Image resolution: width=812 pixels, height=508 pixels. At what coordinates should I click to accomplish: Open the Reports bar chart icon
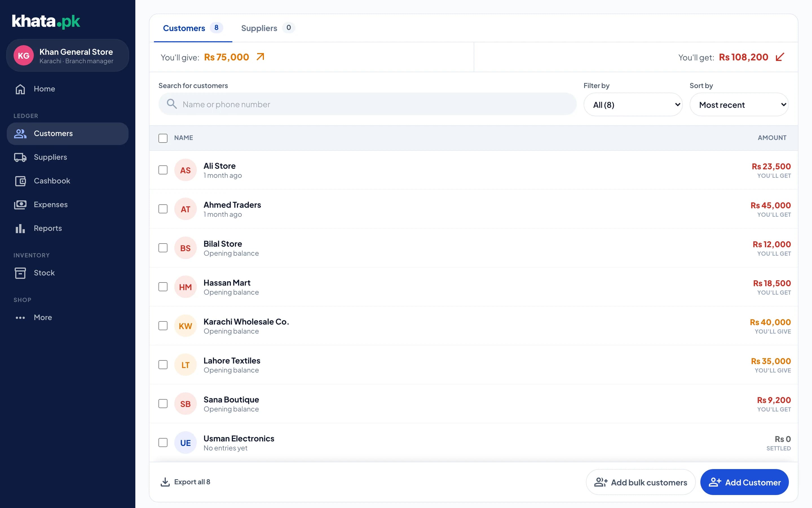[20, 229]
